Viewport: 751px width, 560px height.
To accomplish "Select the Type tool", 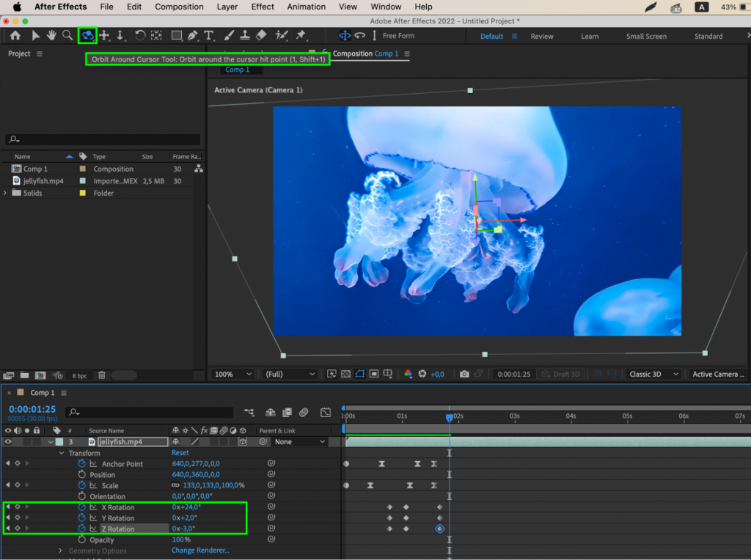I will point(209,34).
